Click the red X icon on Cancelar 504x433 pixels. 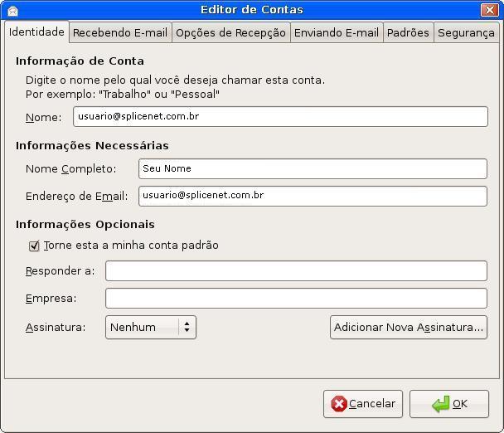point(338,404)
